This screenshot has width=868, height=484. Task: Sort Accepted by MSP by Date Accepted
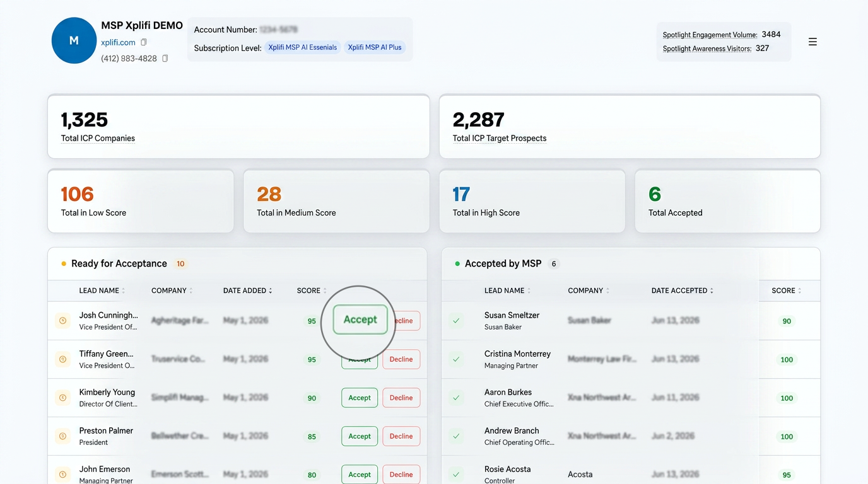(683, 291)
